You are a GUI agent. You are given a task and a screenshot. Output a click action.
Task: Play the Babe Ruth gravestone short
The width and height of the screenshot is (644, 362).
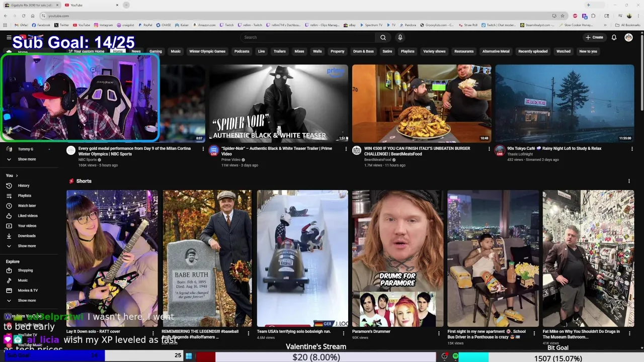207,258
